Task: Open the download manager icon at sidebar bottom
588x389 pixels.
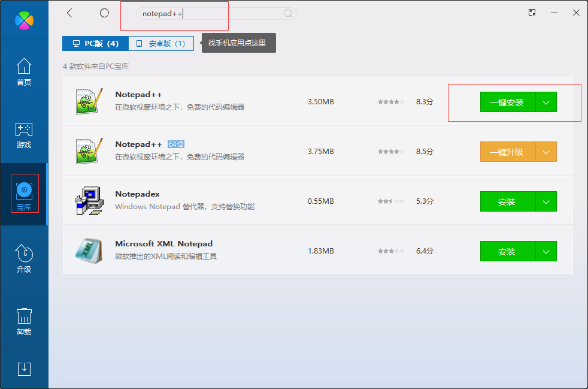Action: [x=24, y=369]
